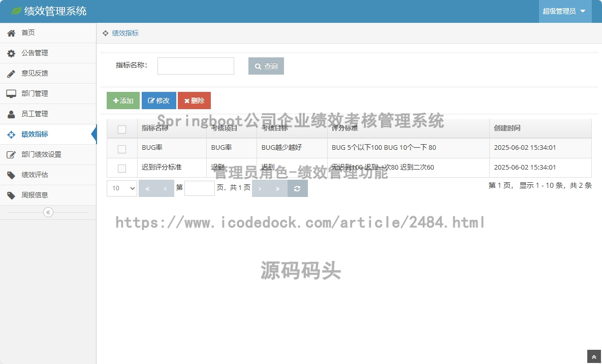Click the person icon beside 员工管理

pyautogui.click(x=11, y=114)
